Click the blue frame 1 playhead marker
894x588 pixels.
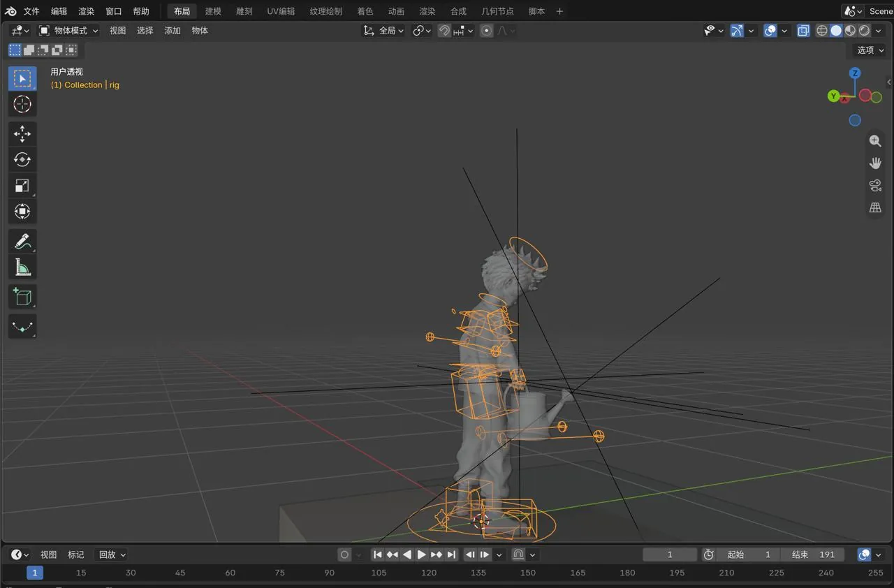point(35,573)
